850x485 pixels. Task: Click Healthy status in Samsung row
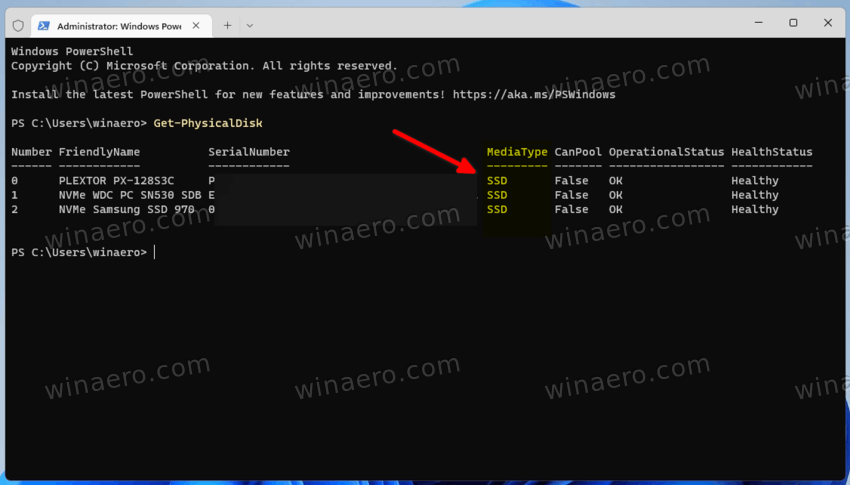tap(755, 209)
